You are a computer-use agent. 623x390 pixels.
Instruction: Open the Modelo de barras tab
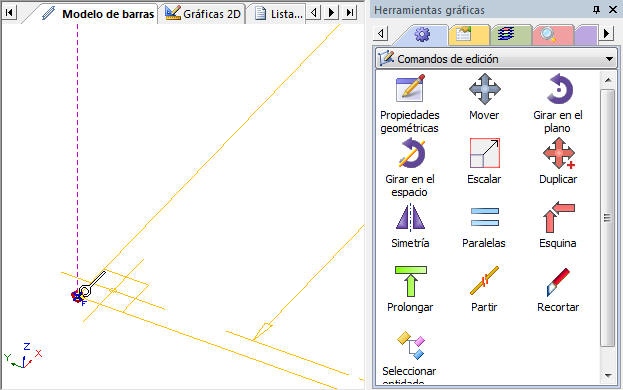98,14
